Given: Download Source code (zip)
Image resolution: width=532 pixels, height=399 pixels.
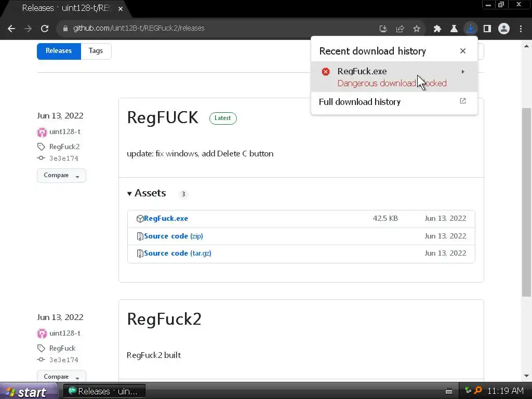Looking at the screenshot, I should coord(174,236).
